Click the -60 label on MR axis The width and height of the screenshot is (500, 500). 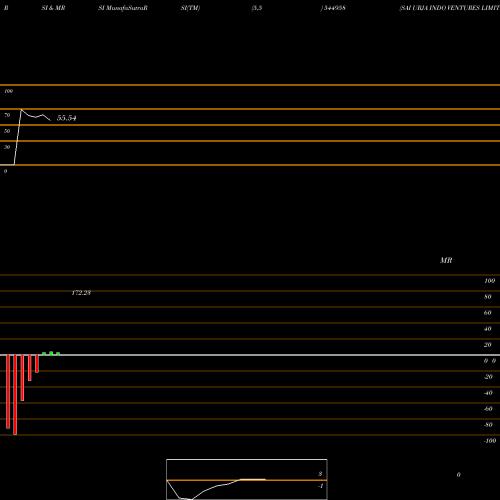coord(488,409)
